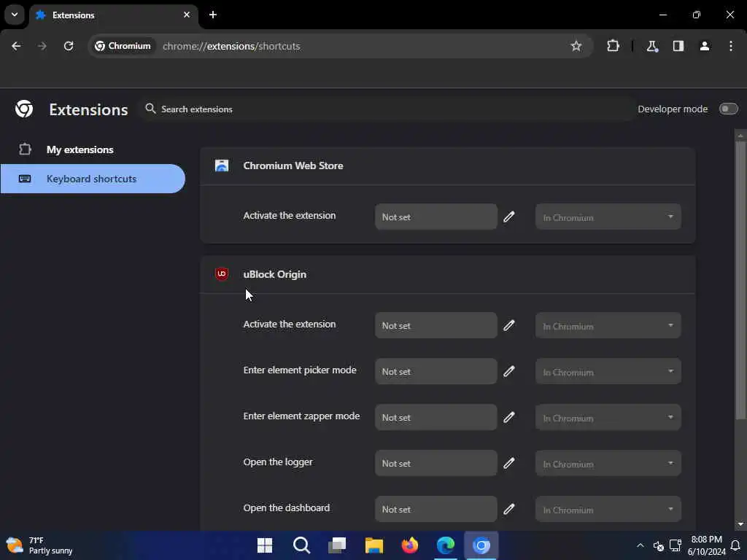Screen dimensions: 747x560
Task: Open My extensions in the sidebar
Action: click(x=80, y=149)
